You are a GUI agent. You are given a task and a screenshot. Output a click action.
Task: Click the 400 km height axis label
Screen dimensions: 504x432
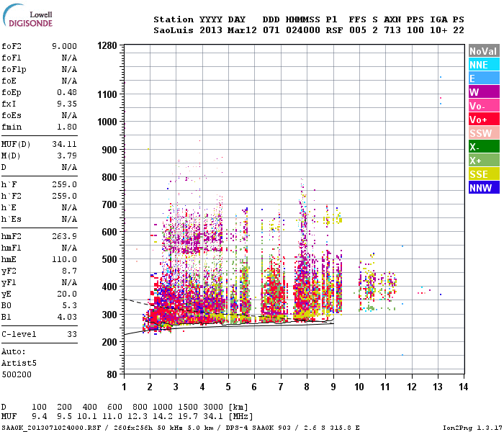pos(109,287)
